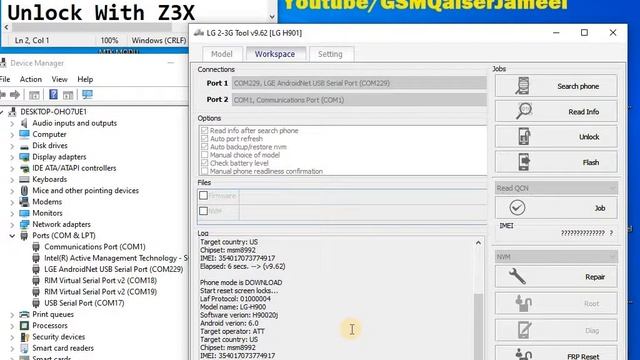Click Notepad horizontal scrollbar left arrow

point(6,27)
